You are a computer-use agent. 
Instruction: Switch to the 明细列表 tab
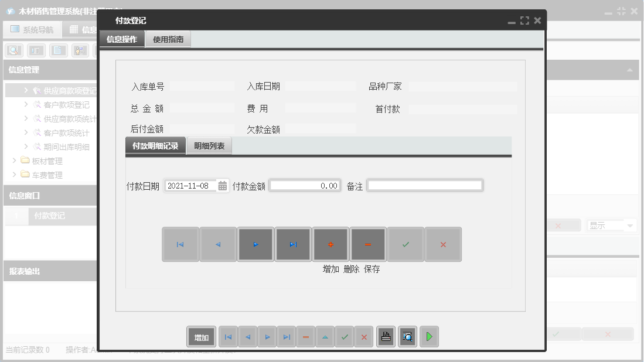pos(209,145)
